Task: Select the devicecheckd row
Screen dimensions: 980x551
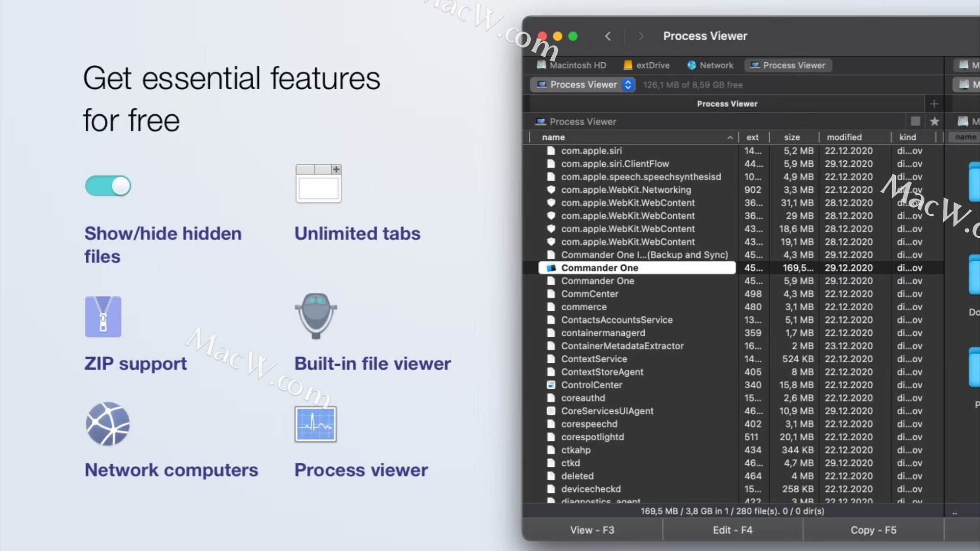Action: click(734, 489)
